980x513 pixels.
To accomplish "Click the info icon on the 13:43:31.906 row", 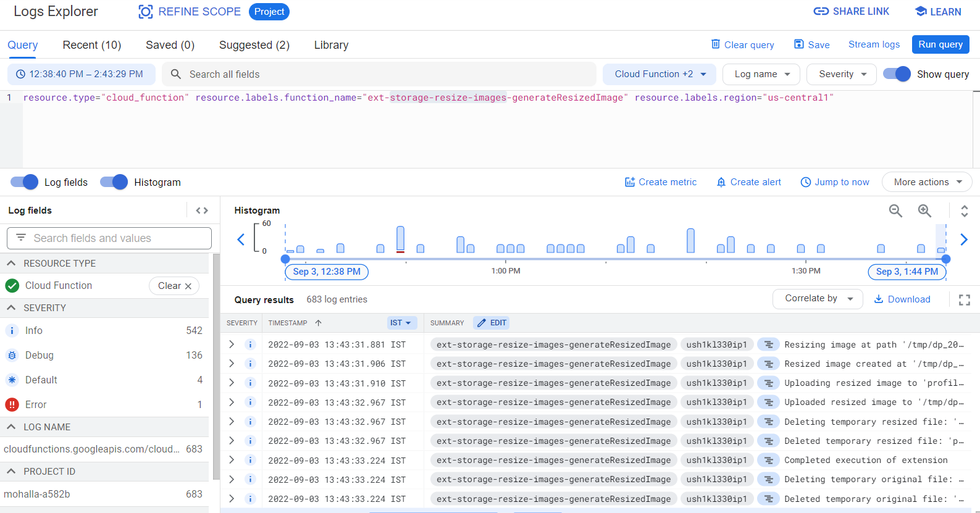I will coord(250,364).
